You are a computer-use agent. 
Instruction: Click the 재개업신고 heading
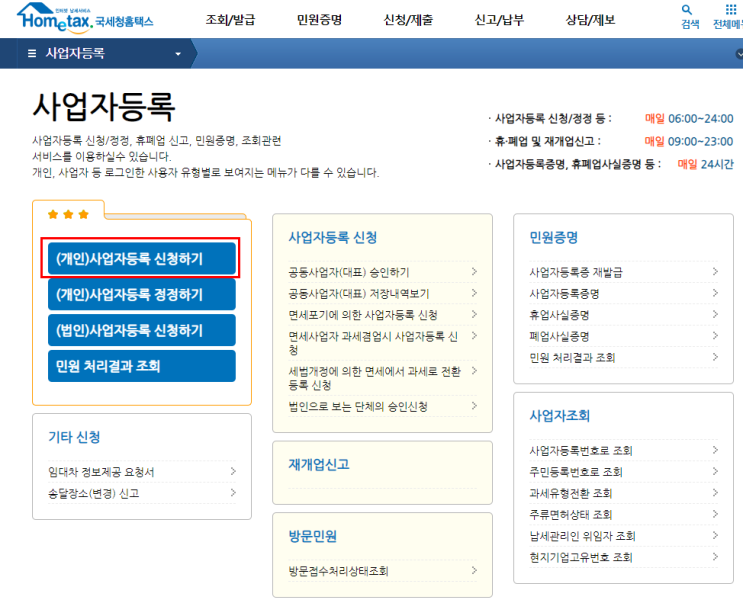[319, 464]
